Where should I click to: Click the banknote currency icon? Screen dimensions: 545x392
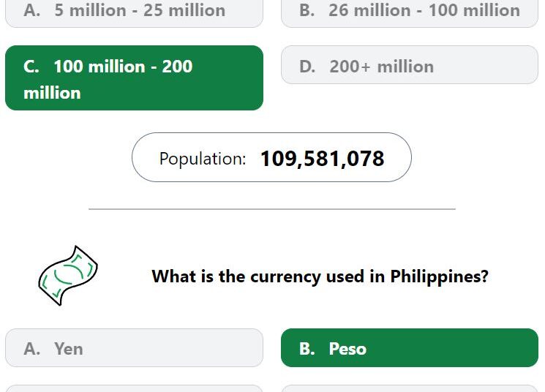pos(68,276)
